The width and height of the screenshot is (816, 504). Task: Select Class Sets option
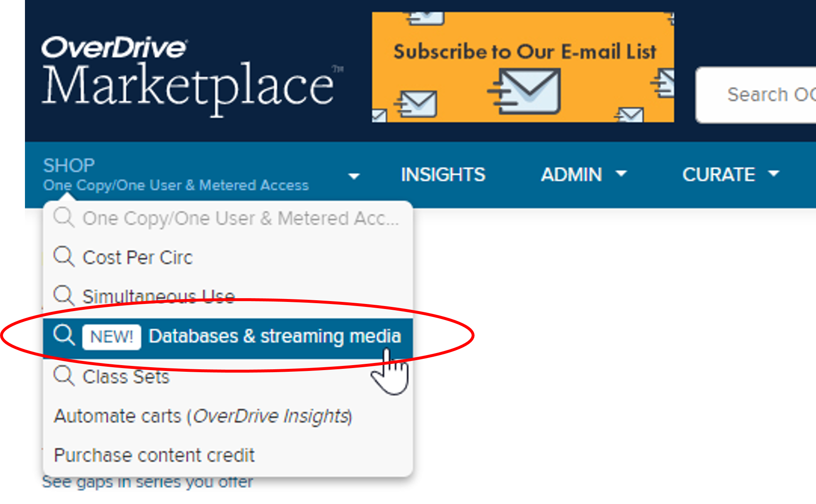pos(228,377)
